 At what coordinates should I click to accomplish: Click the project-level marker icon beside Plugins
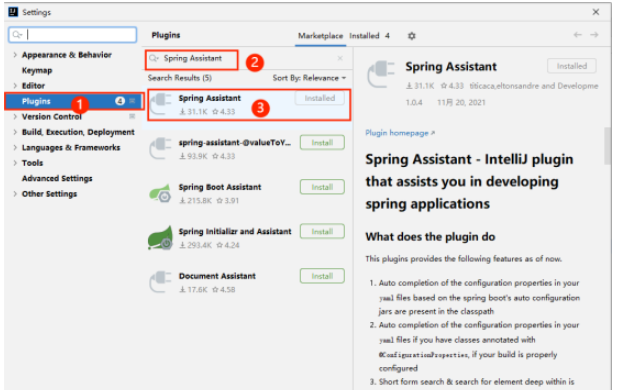pos(132,101)
